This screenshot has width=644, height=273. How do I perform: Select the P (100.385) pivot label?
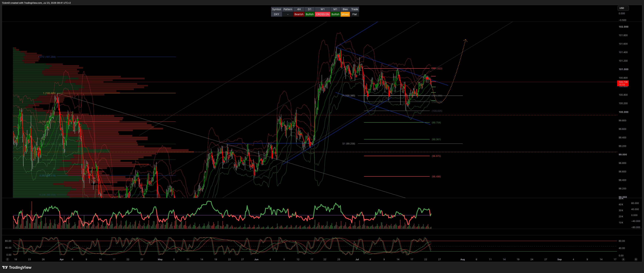[x=349, y=95]
